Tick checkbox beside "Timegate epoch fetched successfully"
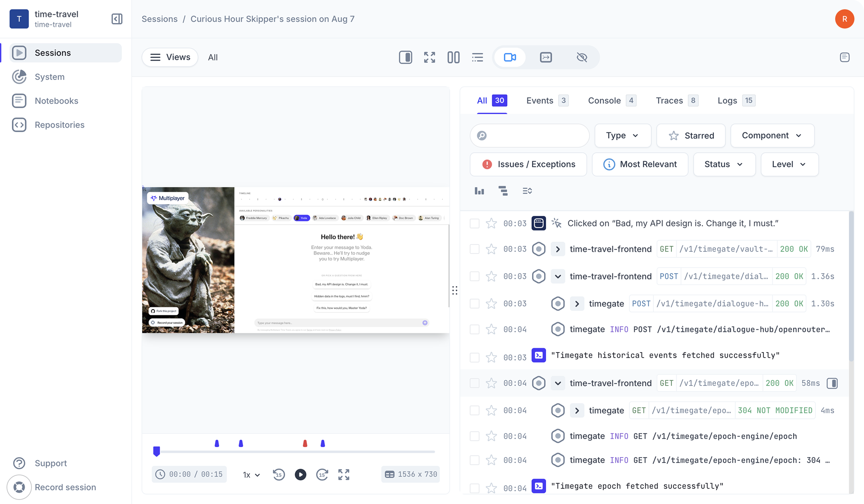This screenshot has height=504, width=864. pos(474,488)
